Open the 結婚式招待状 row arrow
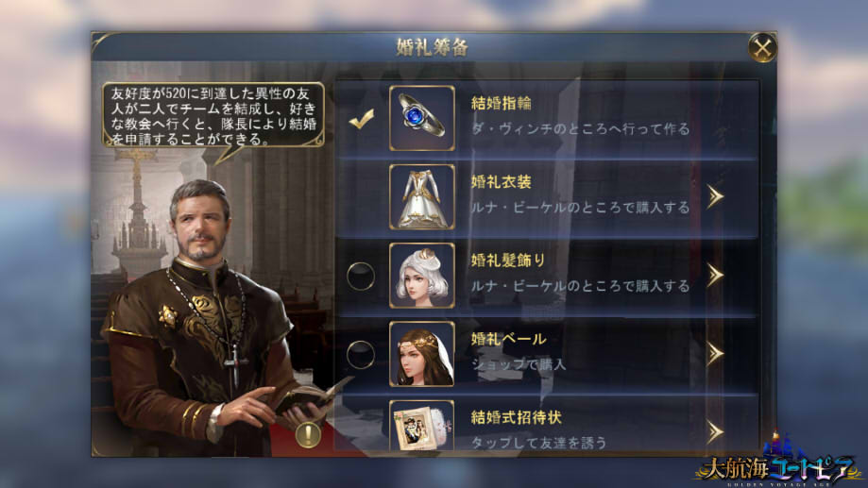The height and width of the screenshot is (488, 868). click(715, 432)
